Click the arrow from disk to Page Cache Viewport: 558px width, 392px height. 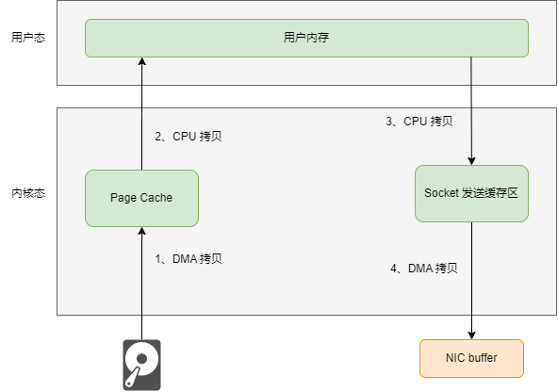tap(141, 284)
